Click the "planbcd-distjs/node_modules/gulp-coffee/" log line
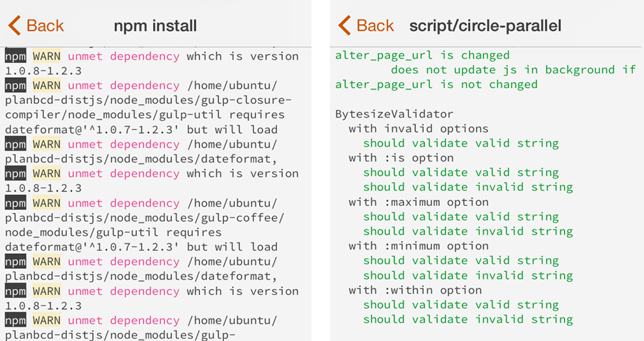Screen dimensions: 644x341 coord(144,218)
